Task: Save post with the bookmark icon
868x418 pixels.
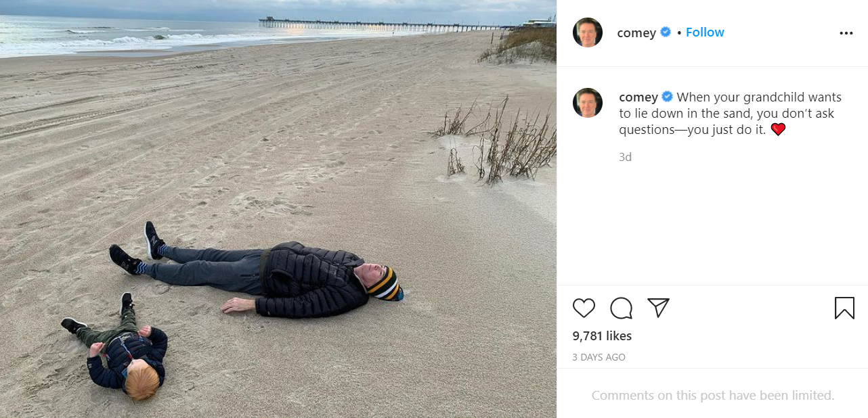Action: click(x=844, y=308)
